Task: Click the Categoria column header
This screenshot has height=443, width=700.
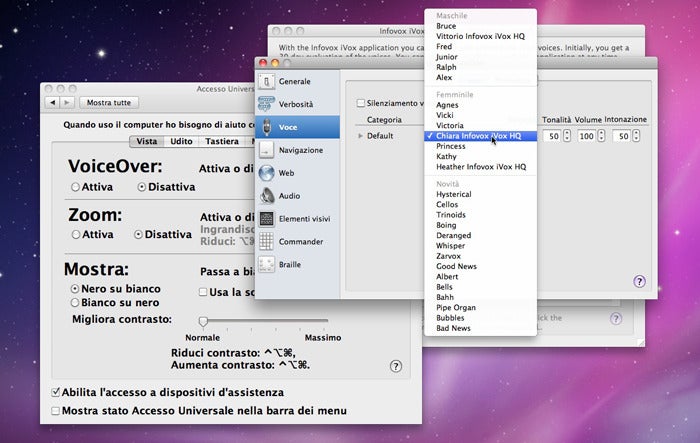Action: [x=384, y=120]
